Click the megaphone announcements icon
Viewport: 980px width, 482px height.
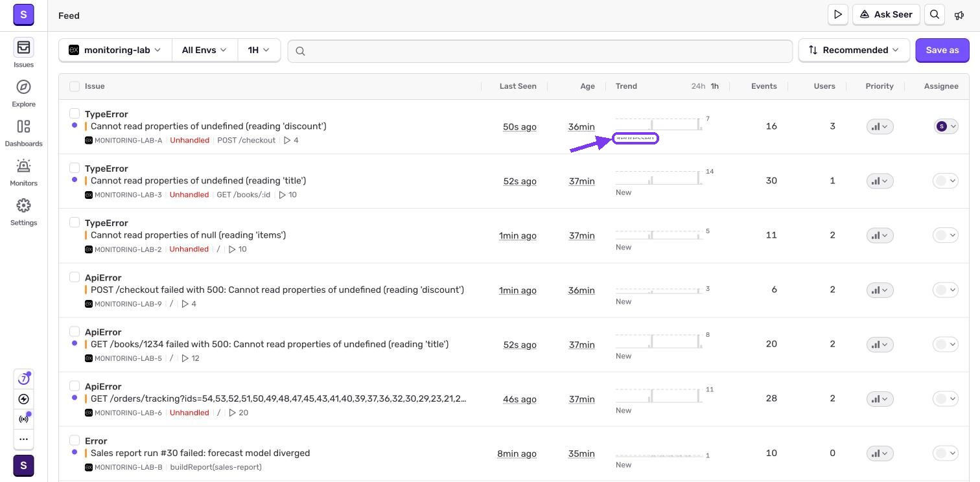[x=959, y=15]
